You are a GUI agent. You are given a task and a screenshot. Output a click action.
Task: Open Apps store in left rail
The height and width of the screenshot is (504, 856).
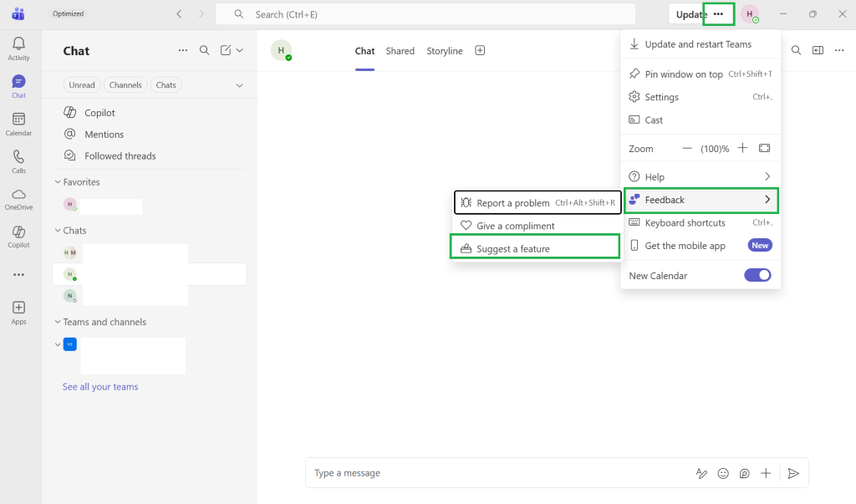(x=18, y=313)
